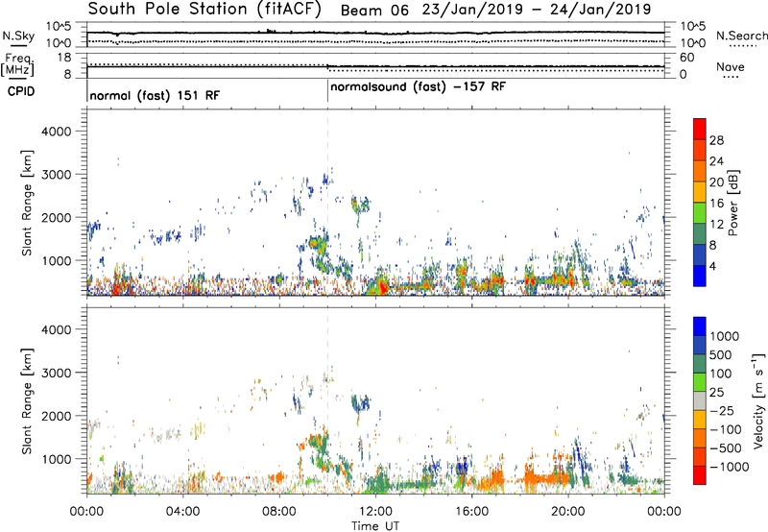Click the strong red echo near 12:00 in power panel
Screen dimensions: 768x532
(380, 286)
